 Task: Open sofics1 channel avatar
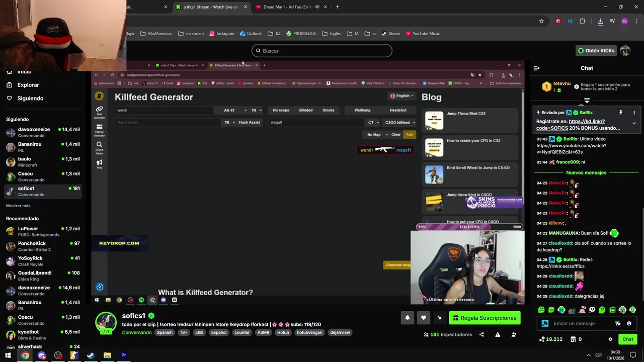click(x=106, y=323)
